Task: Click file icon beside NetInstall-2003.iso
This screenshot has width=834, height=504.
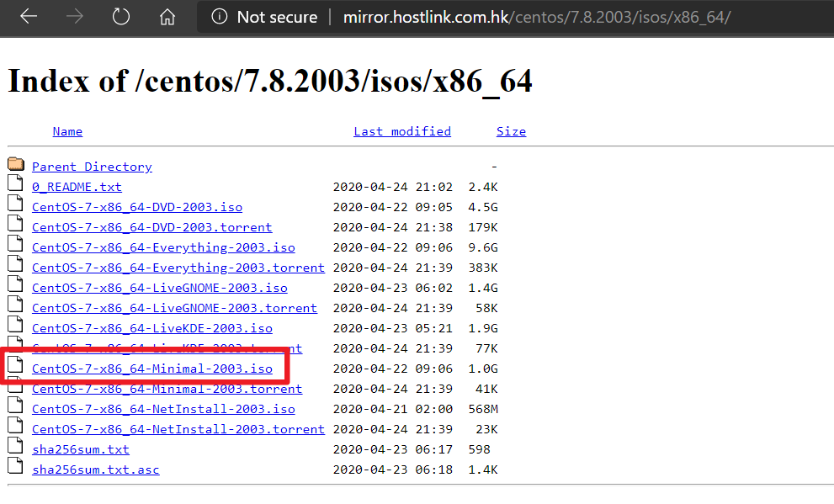Action: 15,405
